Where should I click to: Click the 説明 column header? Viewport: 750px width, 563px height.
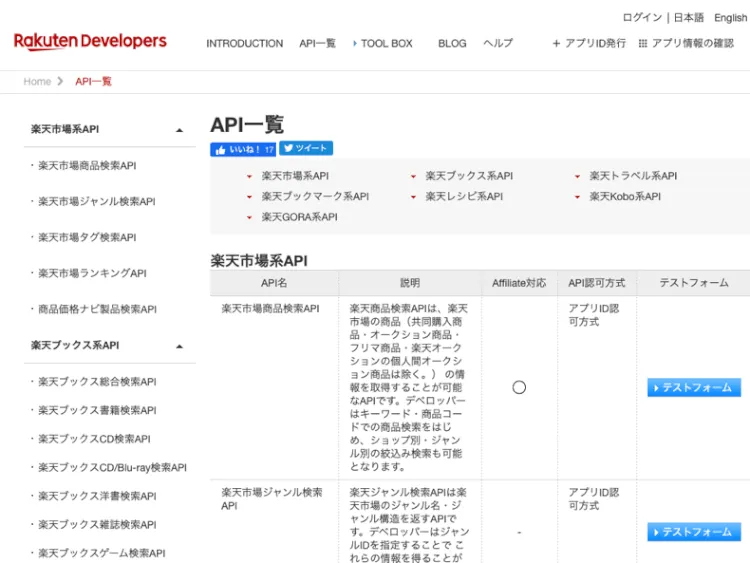click(x=410, y=283)
